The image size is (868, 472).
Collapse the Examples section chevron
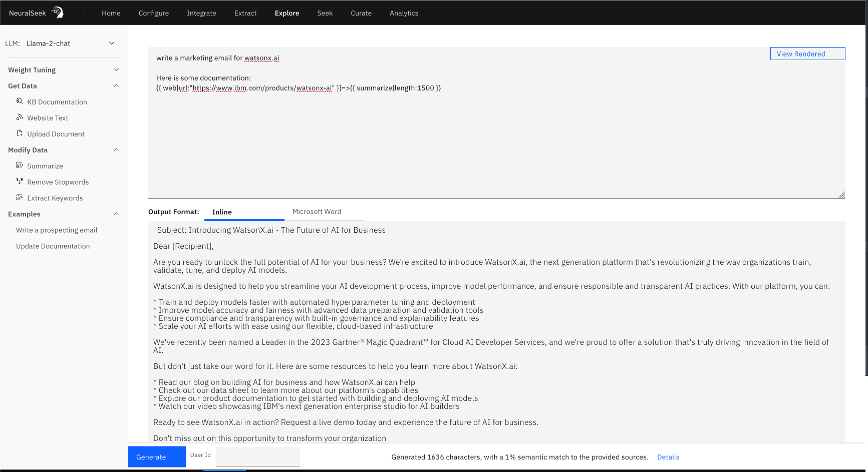coord(116,214)
